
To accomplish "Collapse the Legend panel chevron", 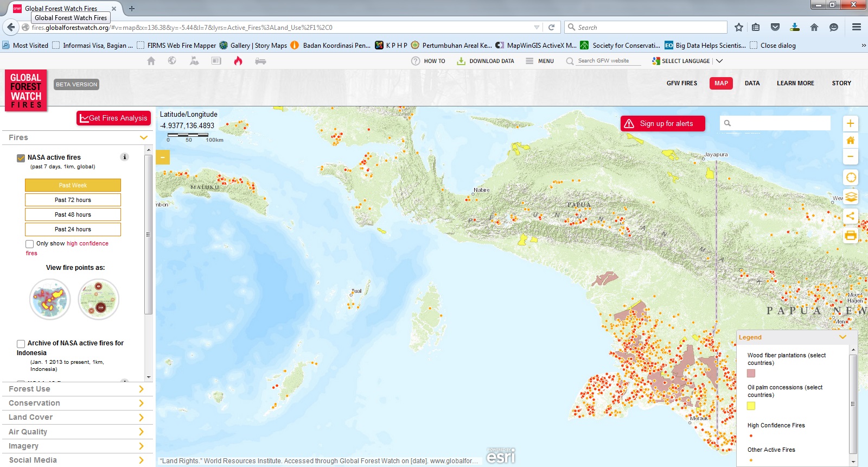I will pyautogui.click(x=843, y=337).
